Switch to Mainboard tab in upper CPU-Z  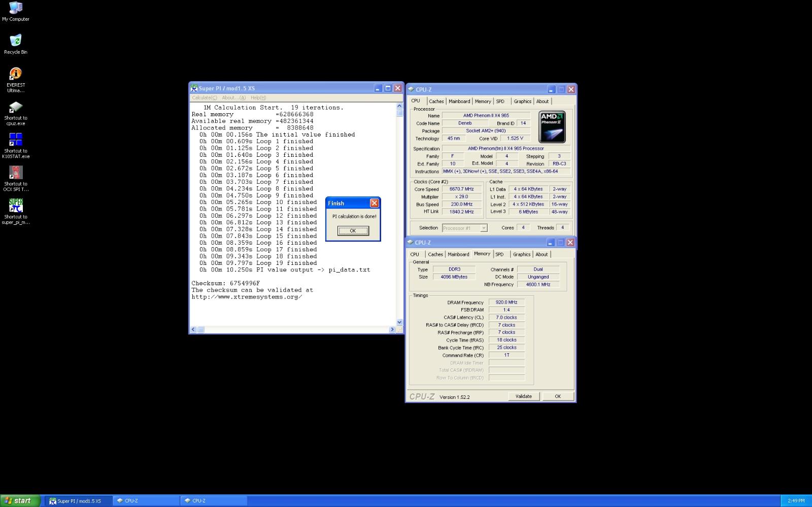[x=459, y=102]
